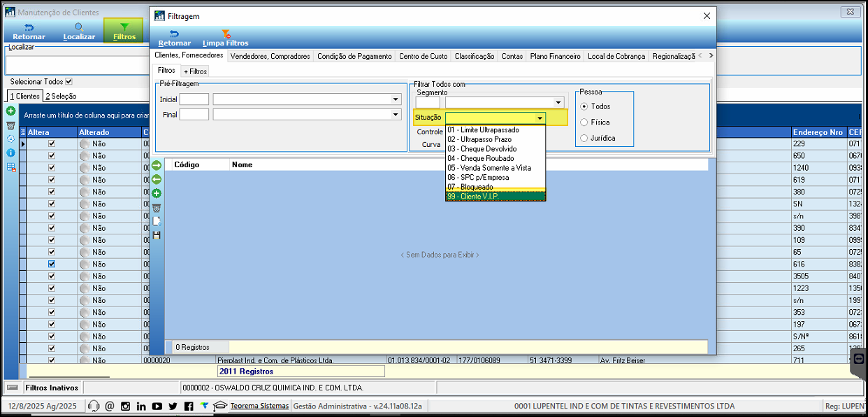Choose 02 - Ultrapasso Prazo option
The height and width of the screenshot is (417, 868).
pos(496,139)
